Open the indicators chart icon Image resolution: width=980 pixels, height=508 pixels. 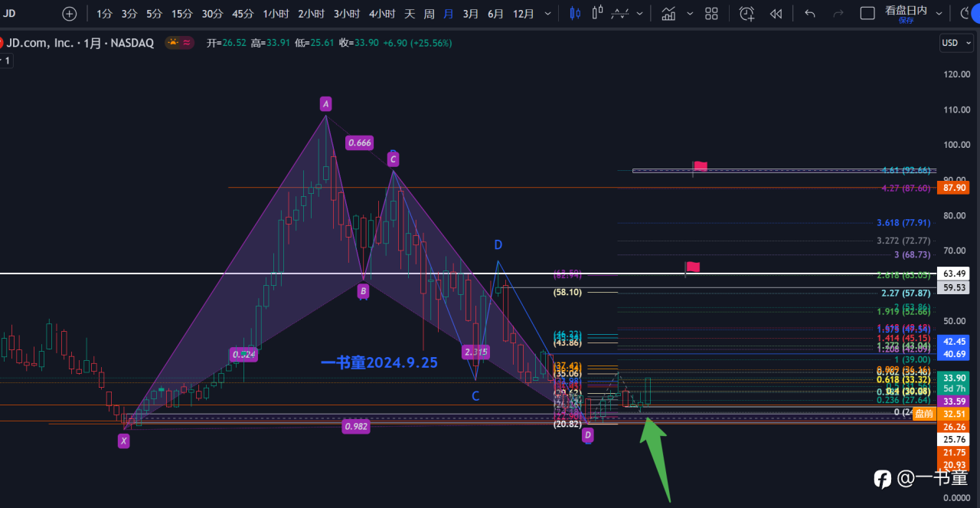[668, 14]
